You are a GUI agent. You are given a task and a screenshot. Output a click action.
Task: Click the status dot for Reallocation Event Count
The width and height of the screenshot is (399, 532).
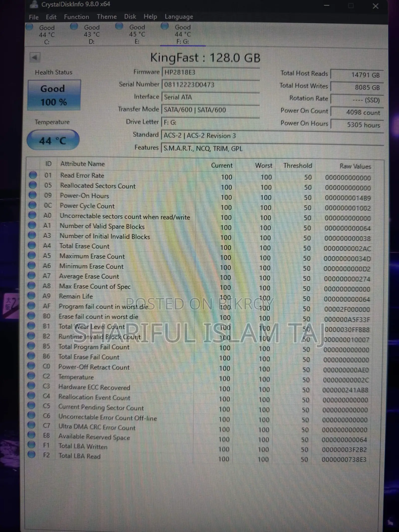pos(31,395)
